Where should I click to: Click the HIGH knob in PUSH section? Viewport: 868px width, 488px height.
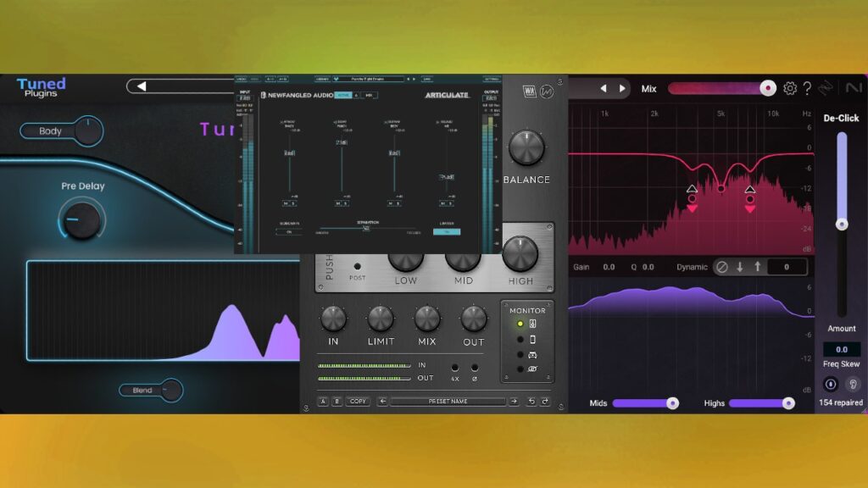click(520, 253)
